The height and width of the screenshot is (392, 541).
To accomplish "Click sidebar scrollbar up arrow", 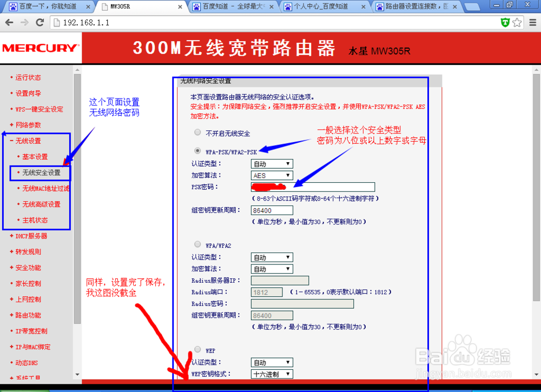I will 77,70.
